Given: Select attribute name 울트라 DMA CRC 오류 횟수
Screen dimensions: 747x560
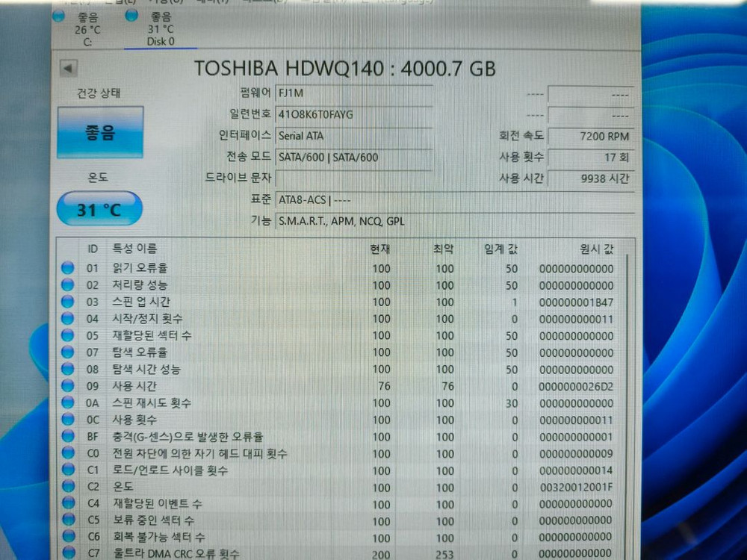Looking at the screenshot, I should pyautogui.click(x=176, y=554).
